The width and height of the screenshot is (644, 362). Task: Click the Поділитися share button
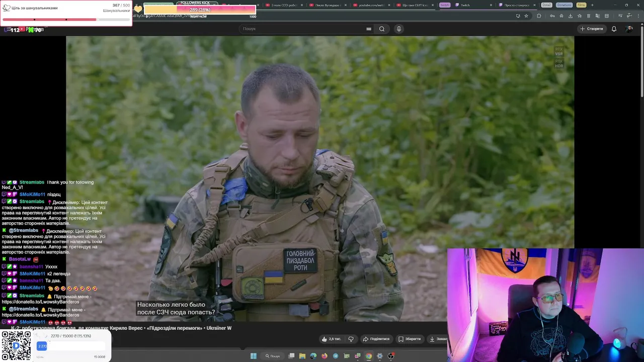click(376, 339)
